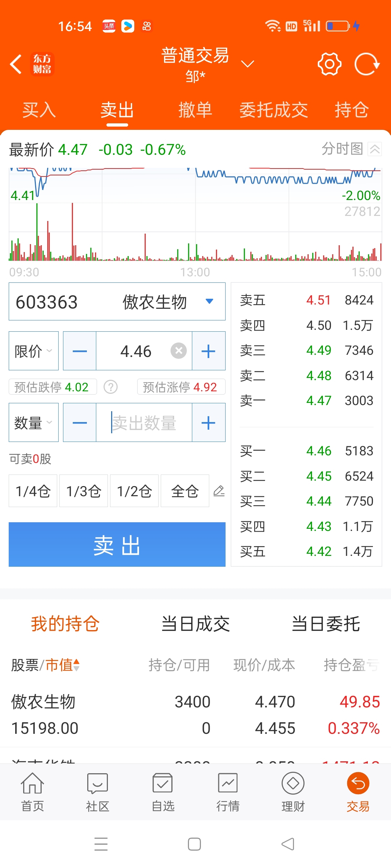Tap 持仓/可用 column header

[x=179, y=665]
